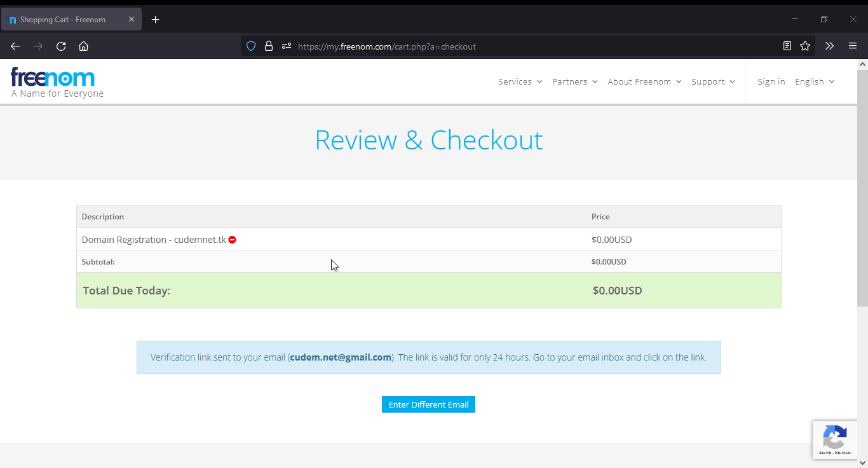Screen dimensions: 868x468
Task: Reload the current page
Action: [x=61, y=46]
